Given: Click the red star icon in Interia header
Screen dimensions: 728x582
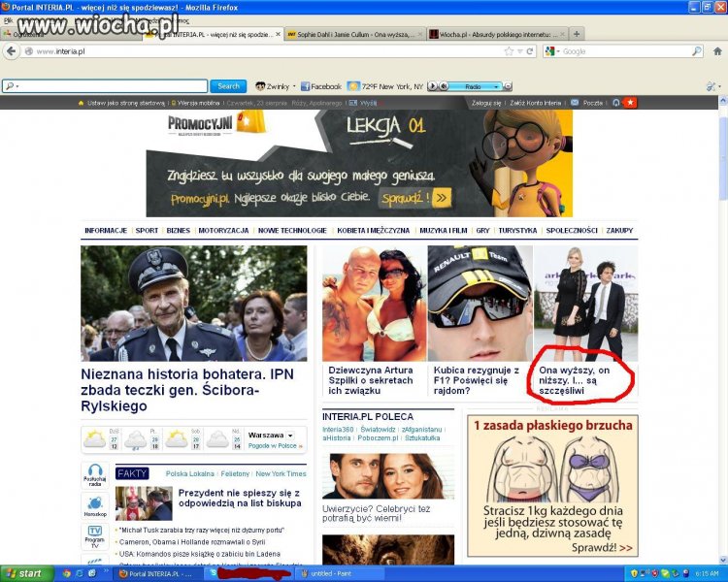Looking at the screenshot, I should click(x=630, y=103).
